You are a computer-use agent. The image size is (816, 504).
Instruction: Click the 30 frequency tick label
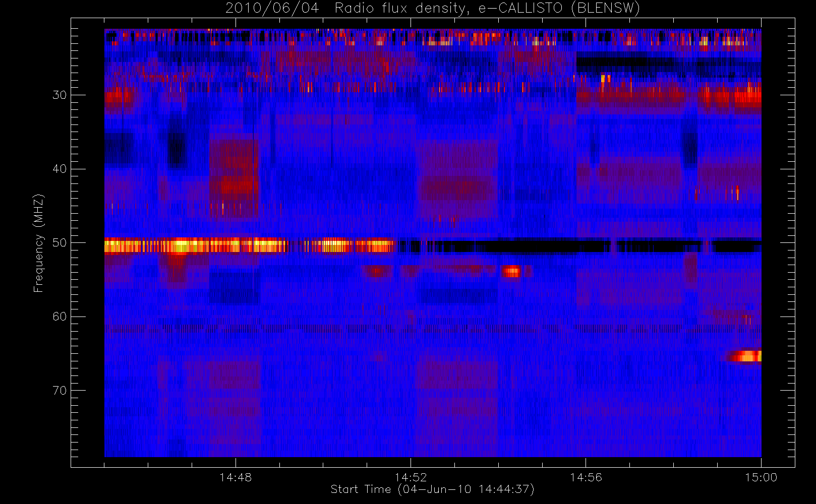pyautogui.click(x=60, y=95)
